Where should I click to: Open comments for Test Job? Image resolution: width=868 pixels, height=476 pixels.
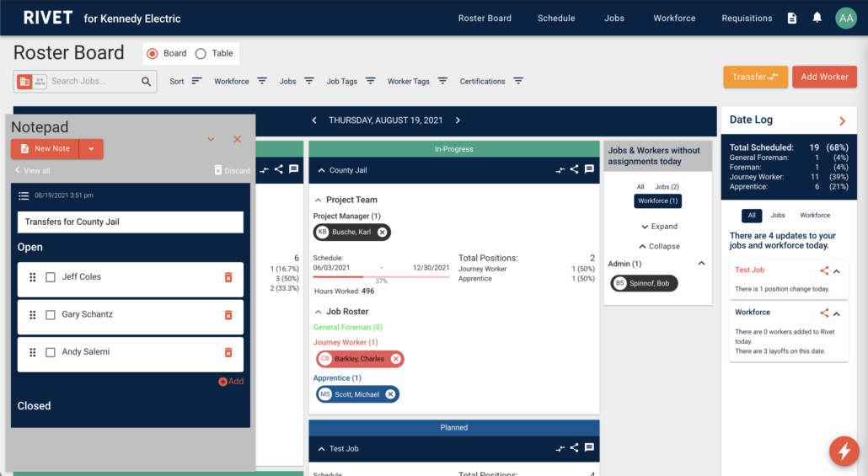point(589,447)
